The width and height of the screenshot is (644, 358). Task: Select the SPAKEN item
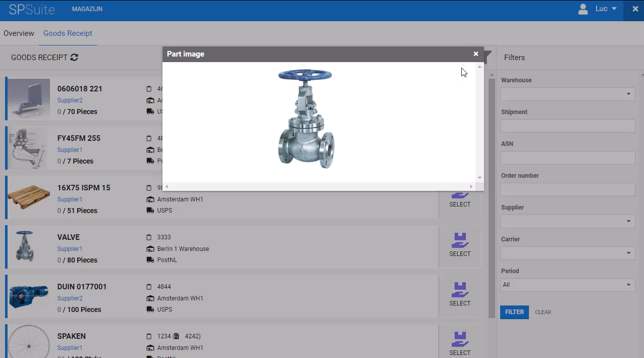[460, 343]
